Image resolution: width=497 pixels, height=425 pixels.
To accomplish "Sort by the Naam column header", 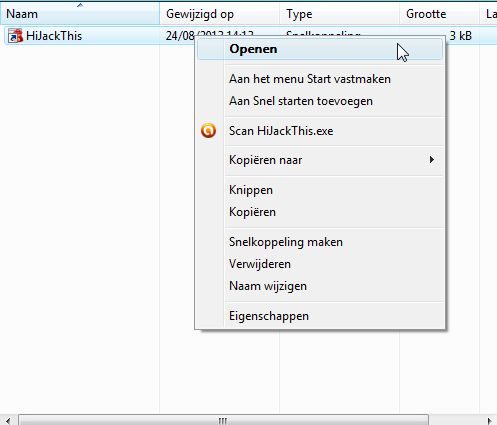I will coord(80,14).
